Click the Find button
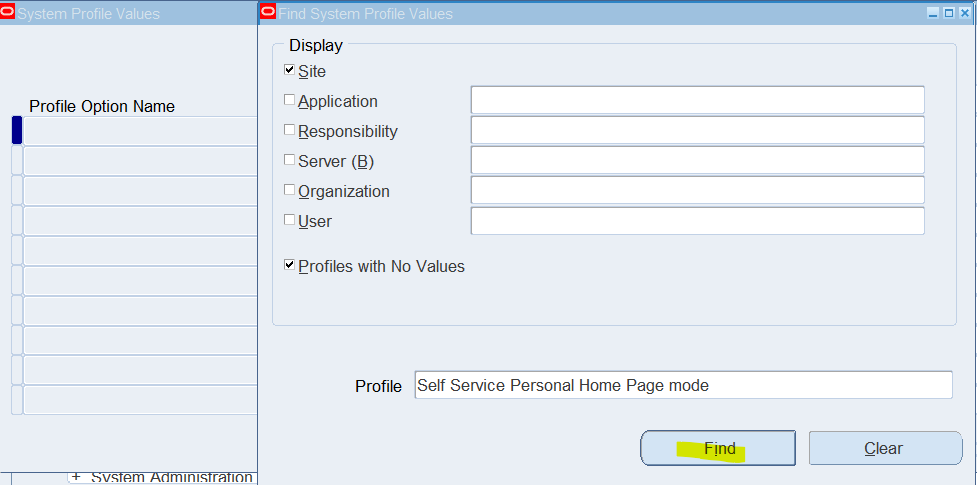This screenshot has width=977, height=485. pyautogui.click(x=718, y=448)
